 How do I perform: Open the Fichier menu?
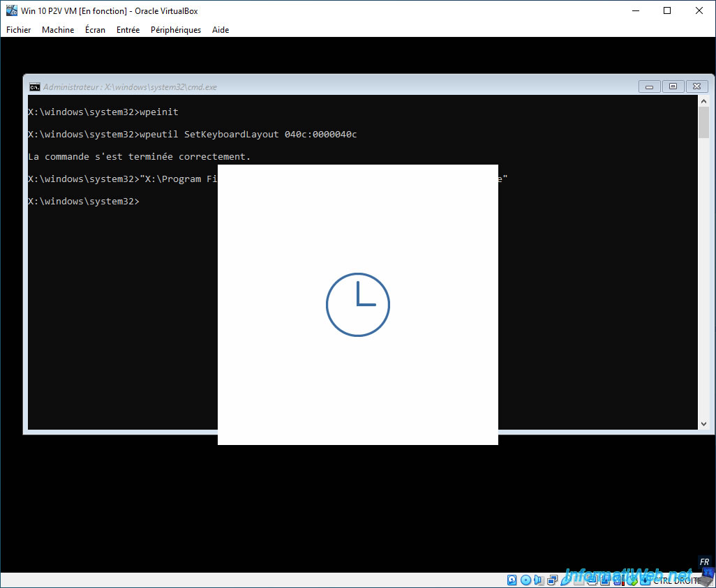19,30
